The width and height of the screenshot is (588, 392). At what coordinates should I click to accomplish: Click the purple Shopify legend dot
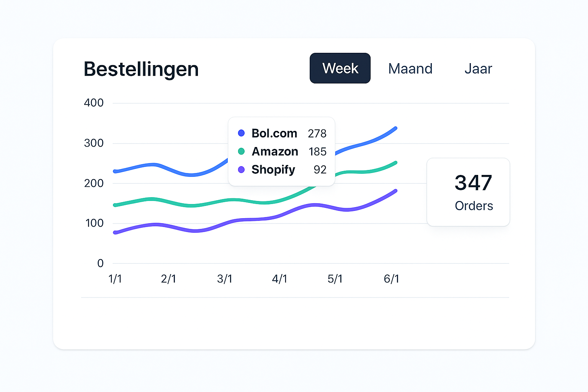pos(241,169)
